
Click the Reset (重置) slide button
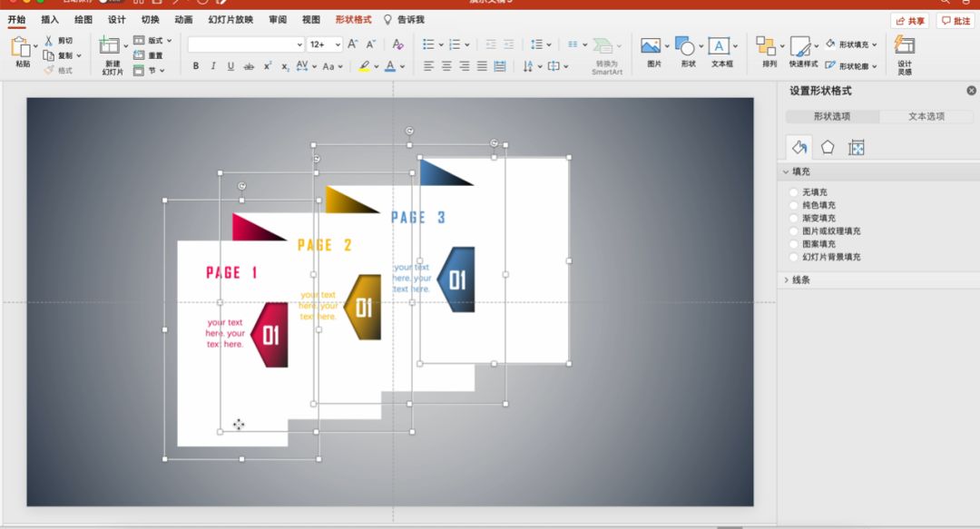click(148, 55)
